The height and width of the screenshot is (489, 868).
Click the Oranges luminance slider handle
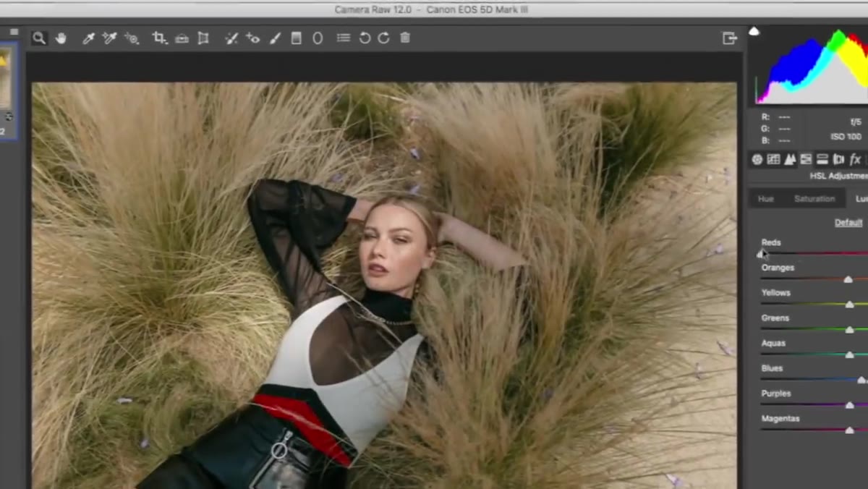[848, 279]
